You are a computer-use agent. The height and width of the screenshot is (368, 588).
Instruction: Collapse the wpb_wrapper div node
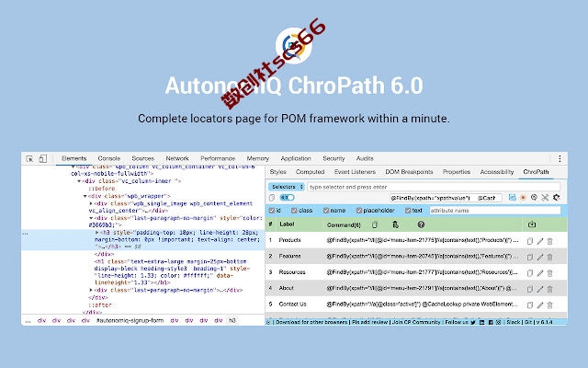(85, 196)
